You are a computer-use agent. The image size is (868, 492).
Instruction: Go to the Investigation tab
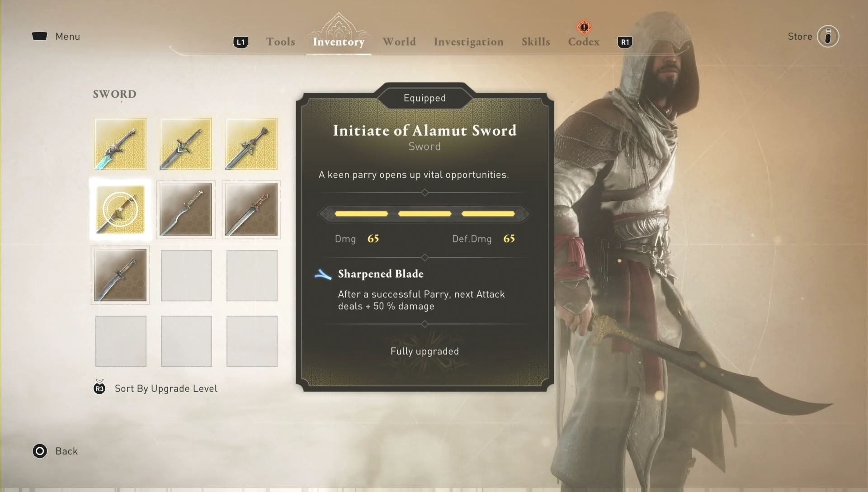click(x=468, y=42)
